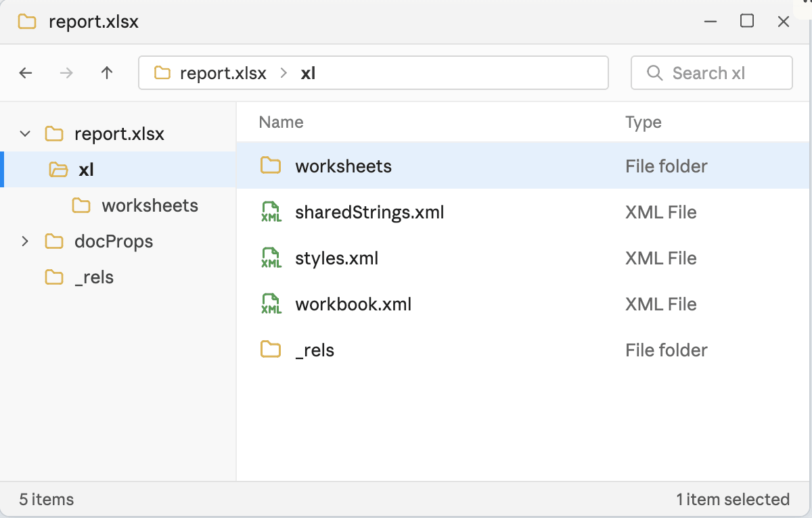Click _rels folder icon in sidebar tree
This screenshot has width=812, height=518.
coord(54,277)
